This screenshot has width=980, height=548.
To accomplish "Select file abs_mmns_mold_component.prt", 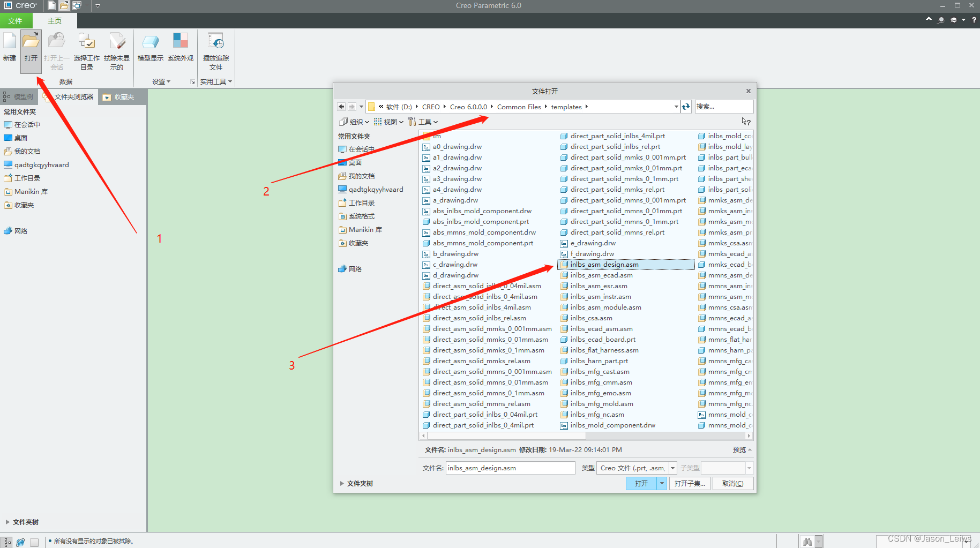I will [483, 243].
